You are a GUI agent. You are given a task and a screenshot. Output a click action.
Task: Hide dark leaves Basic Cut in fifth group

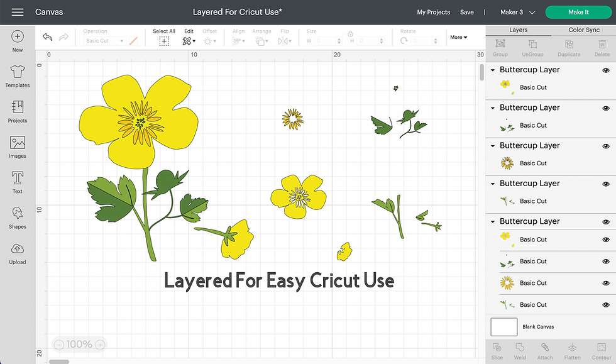click(606, 262)
